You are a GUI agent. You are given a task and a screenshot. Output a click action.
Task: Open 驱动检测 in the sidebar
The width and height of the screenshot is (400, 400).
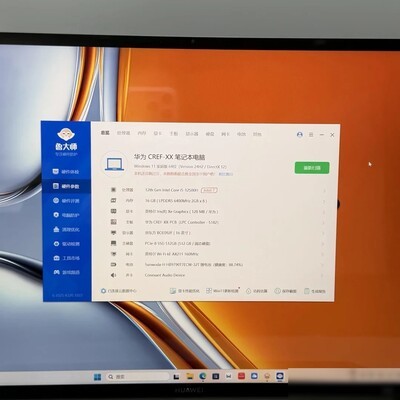(x=66, y=244)
